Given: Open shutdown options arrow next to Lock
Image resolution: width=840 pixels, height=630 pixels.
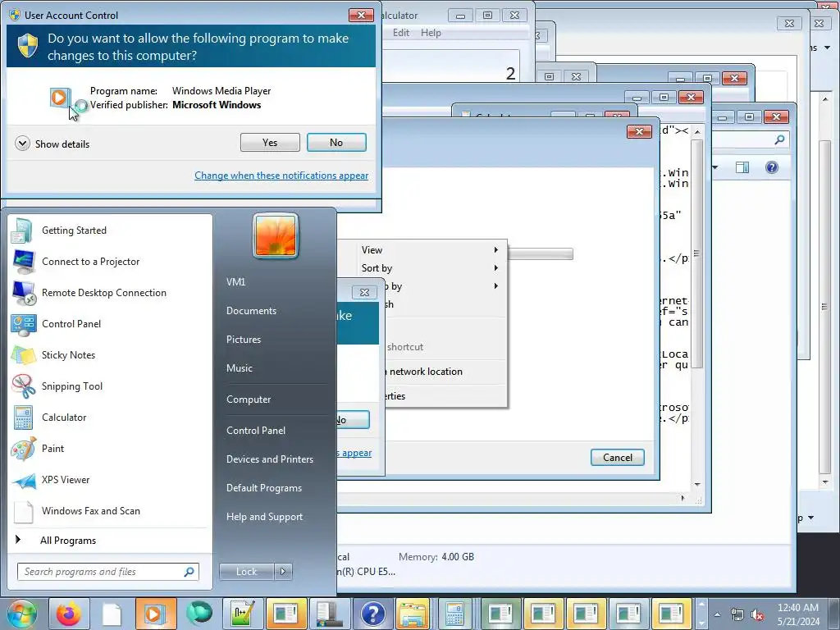Looking at the screenshot, I should 283,572.
